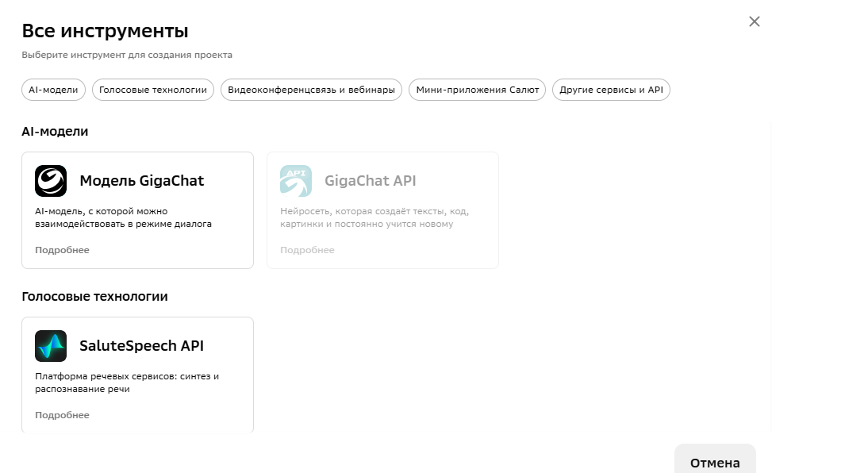Click the description 'AI-модель, с которой можно взаимодействовать'
Screen dimensions: 868x473
pyautogui.click(x=124, y=217)
